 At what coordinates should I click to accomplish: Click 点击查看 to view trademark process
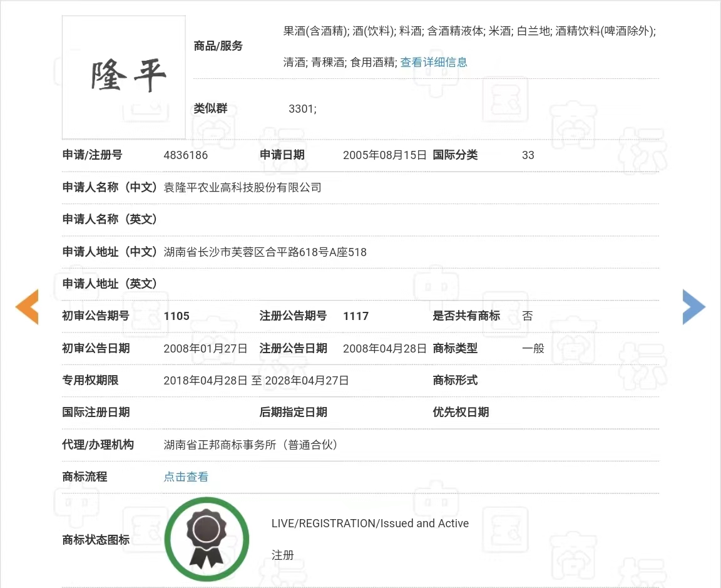click(x=185, y=477)
